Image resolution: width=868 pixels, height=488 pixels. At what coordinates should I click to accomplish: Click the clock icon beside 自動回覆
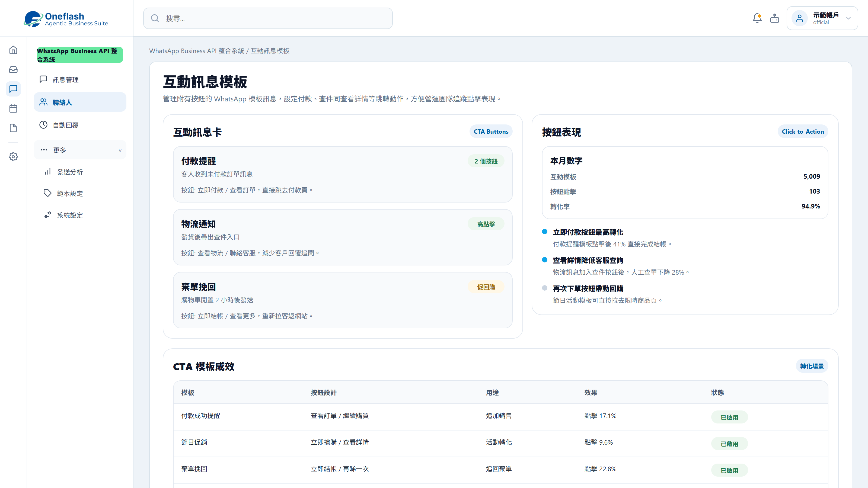(x=43, y=125)
